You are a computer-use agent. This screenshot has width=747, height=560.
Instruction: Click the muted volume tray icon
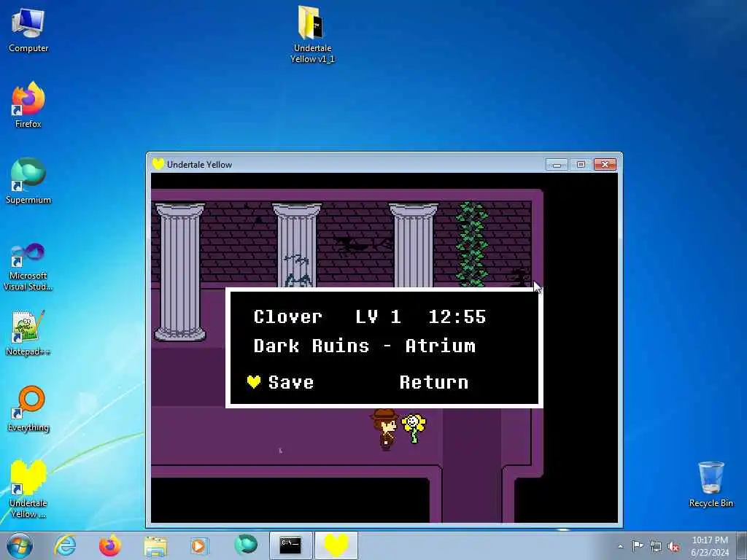(673, 546)
